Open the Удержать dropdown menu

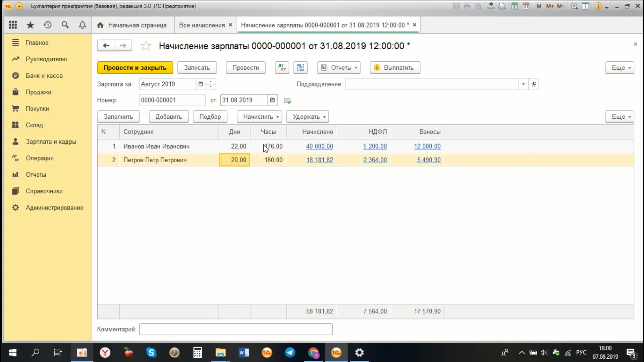point(308,117)
